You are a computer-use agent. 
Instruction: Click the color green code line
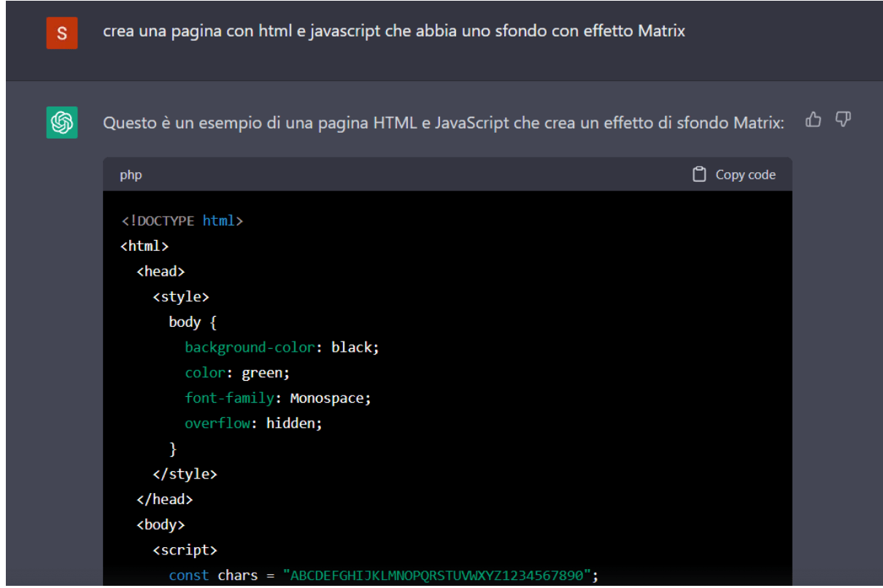tap(237, 373)
